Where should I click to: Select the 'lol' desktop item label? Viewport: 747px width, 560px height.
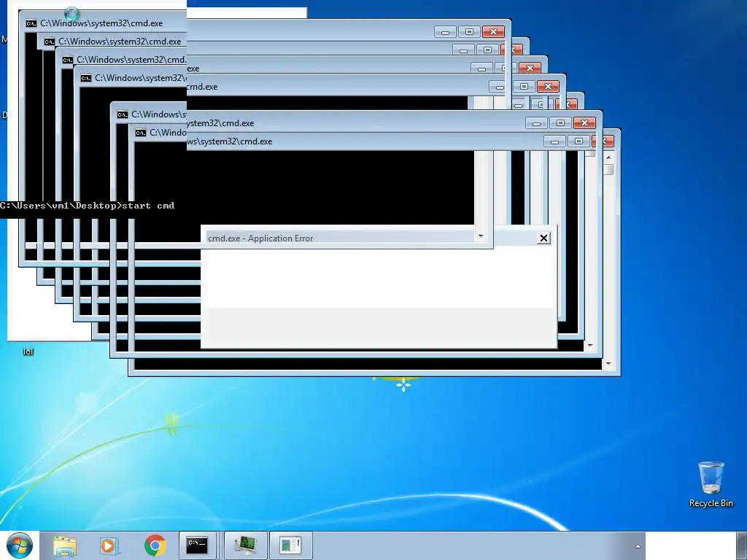[28, 352]
